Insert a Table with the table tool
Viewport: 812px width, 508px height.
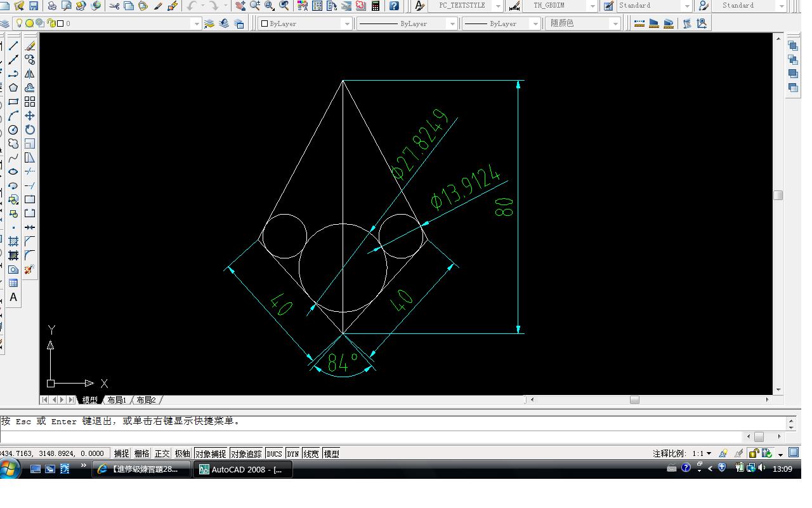(13, 283)
